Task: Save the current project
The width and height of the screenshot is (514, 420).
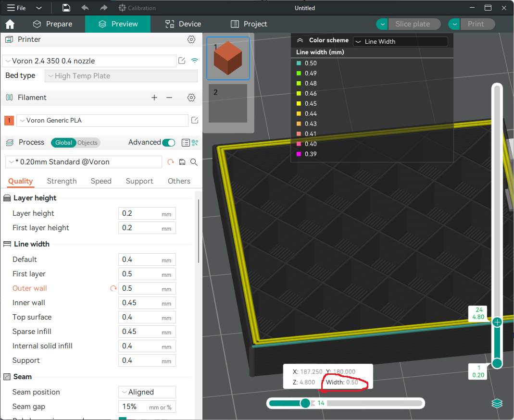Action: click(x=66, y=8)
